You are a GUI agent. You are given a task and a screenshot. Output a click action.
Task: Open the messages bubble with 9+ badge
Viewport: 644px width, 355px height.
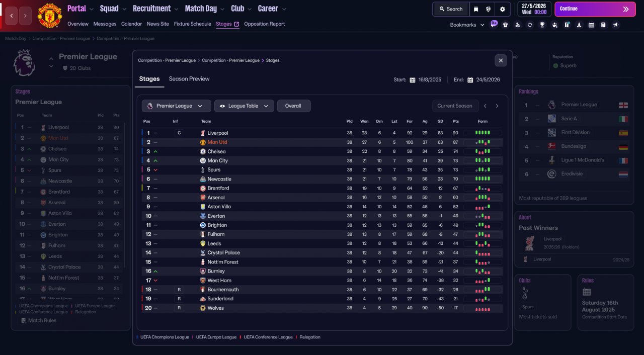[x=494, y=24]
